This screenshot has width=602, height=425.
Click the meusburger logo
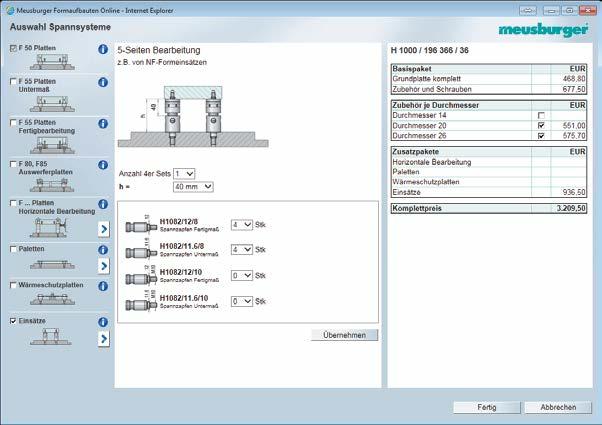543,30
